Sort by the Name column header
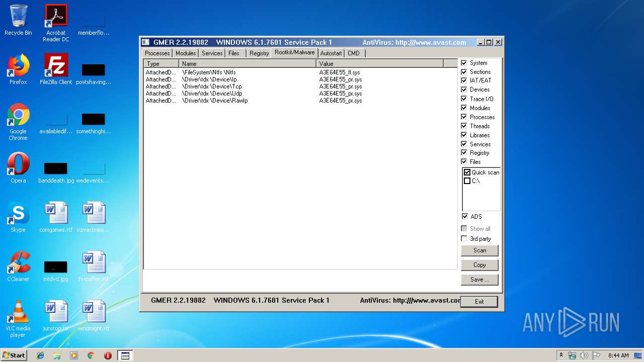The image size is (644, 362). 248,64
